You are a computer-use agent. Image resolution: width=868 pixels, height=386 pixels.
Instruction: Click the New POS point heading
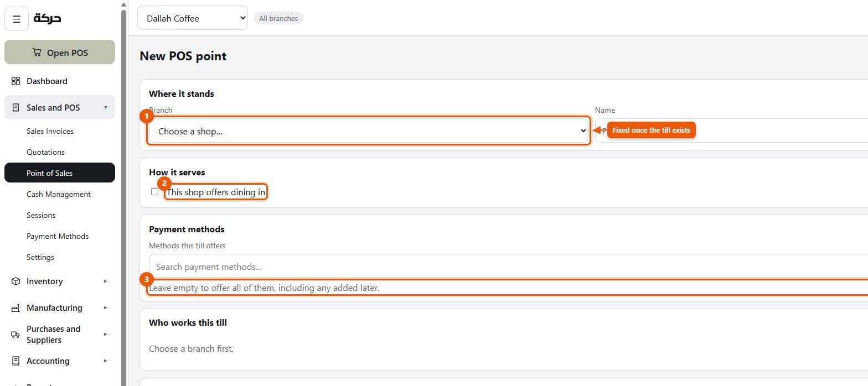tap(183, 56)
